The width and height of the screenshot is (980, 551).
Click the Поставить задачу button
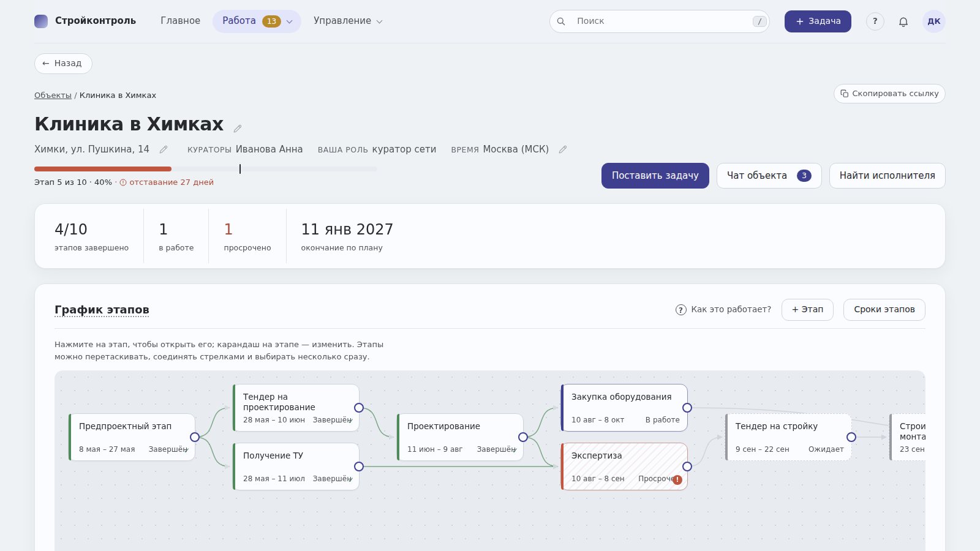[x=655, y=176]
